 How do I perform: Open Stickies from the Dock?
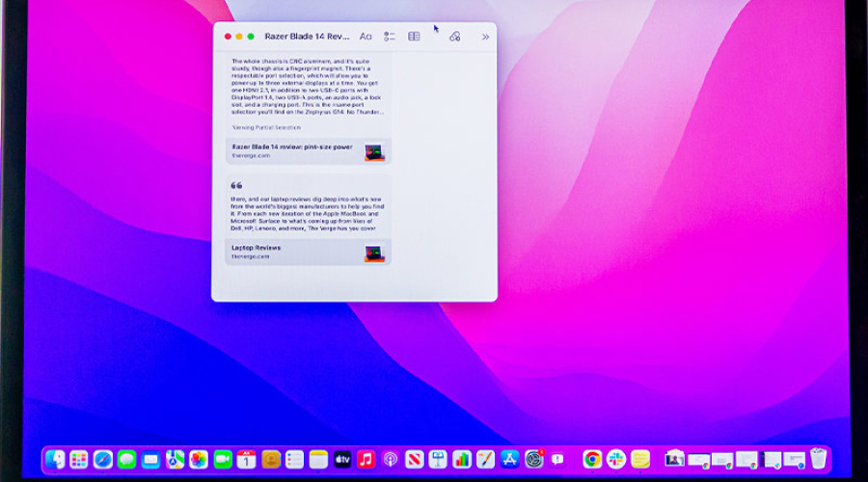pyautogui.click(x=640, y=459)
